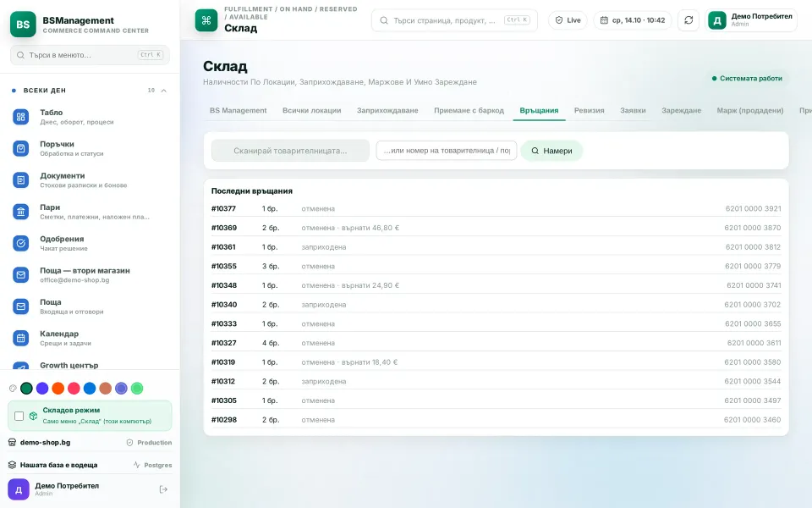Screen dimensions: 812x508
Task: Switch to Приемане с баркод tab
Action: [x=469, y=110]
